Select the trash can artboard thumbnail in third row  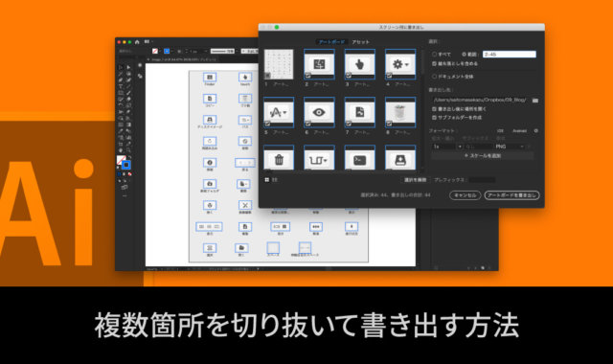pos(279,158)
